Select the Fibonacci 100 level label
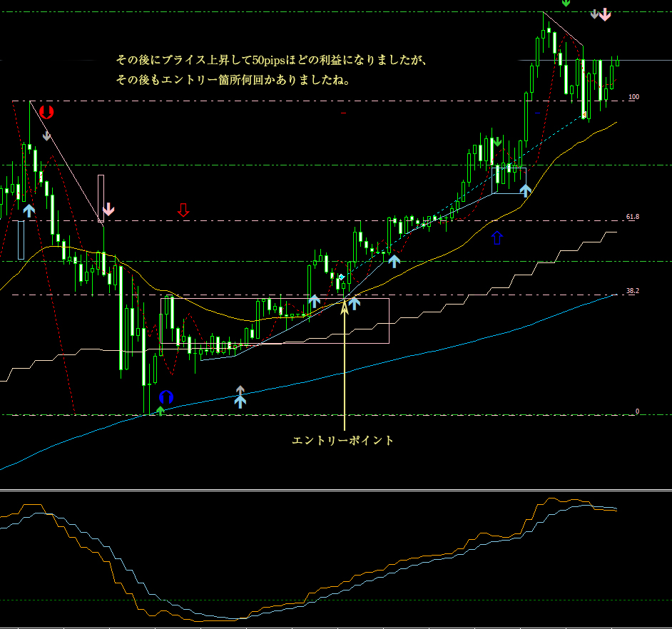This screenshot has height=629, width=672. coord(633,97)
